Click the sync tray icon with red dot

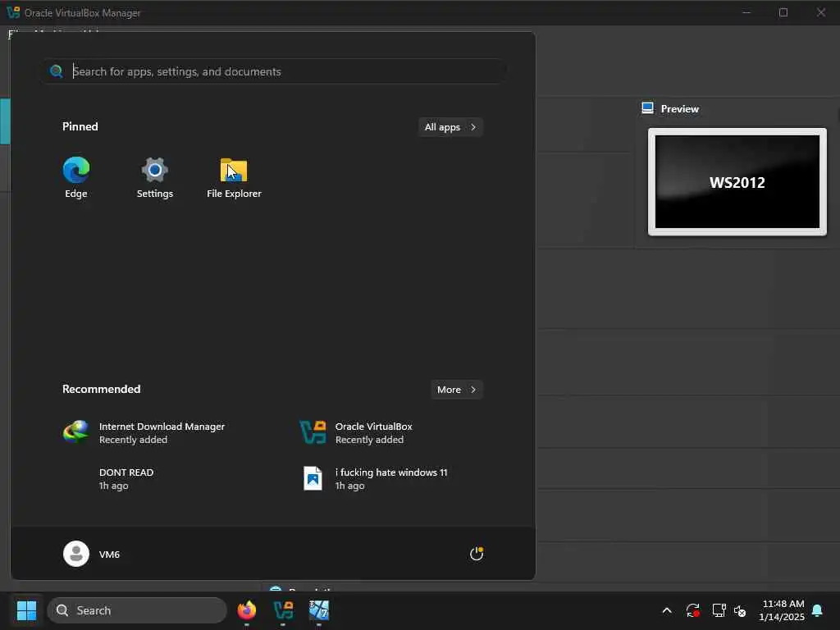coord(692,610)
